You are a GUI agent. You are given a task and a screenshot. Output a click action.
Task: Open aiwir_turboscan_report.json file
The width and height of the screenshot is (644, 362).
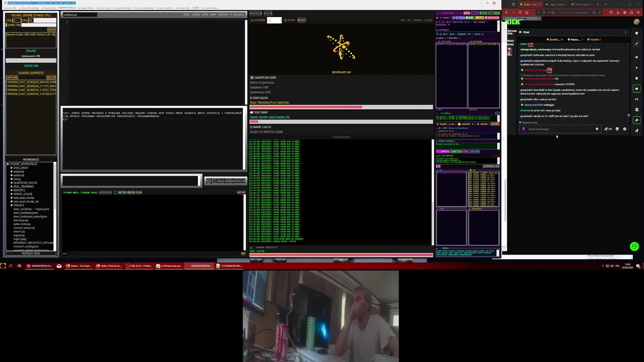(30, 217)
